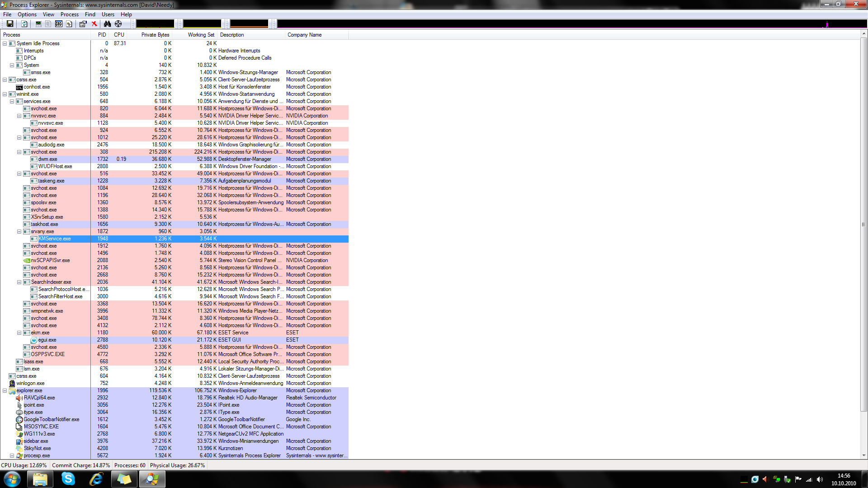
Task: Click the system tray volume speaker icon
Action: 820,479
